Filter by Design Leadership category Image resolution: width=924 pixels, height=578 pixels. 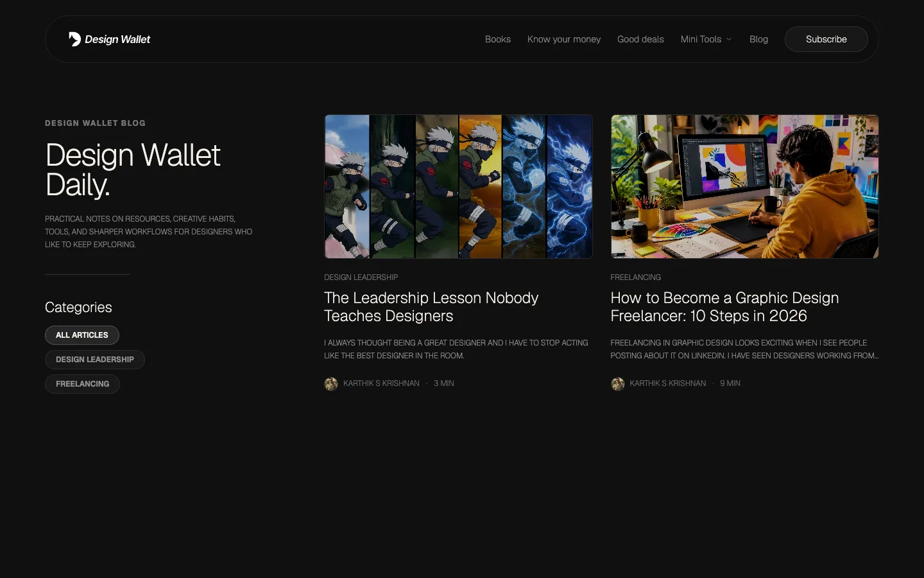pyautogui.click(x=95, y=360)
